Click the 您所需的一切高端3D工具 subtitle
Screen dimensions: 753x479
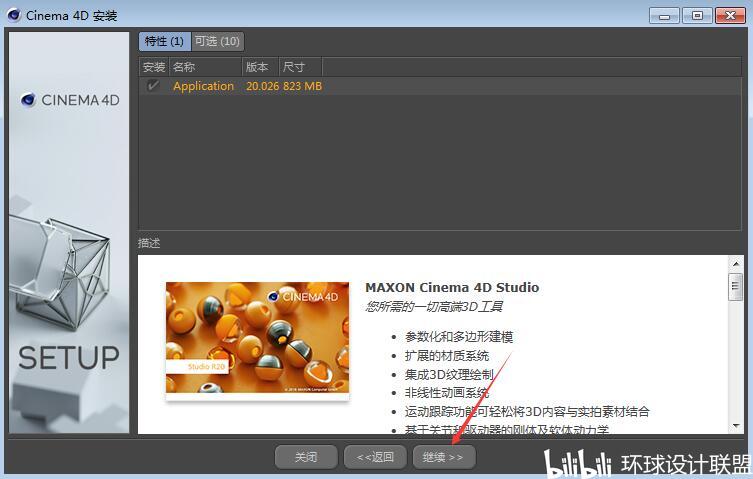coord(434,307)
